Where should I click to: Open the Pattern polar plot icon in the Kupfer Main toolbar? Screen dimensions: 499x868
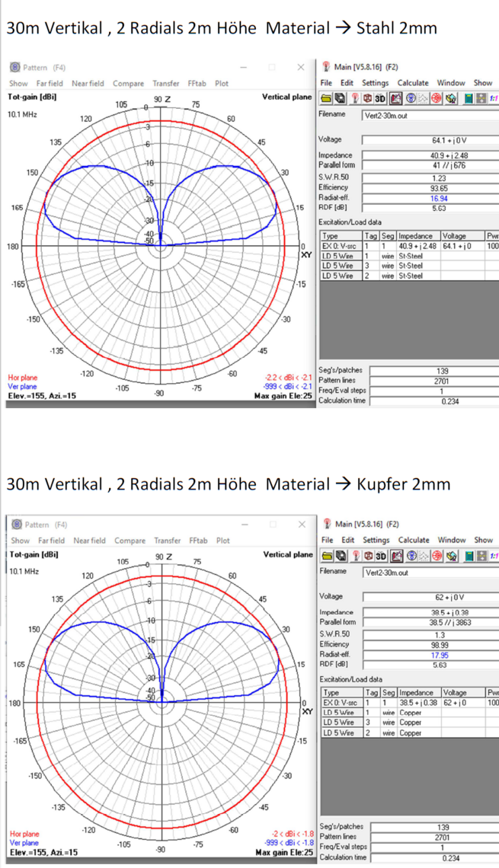(x=411, y=556)
